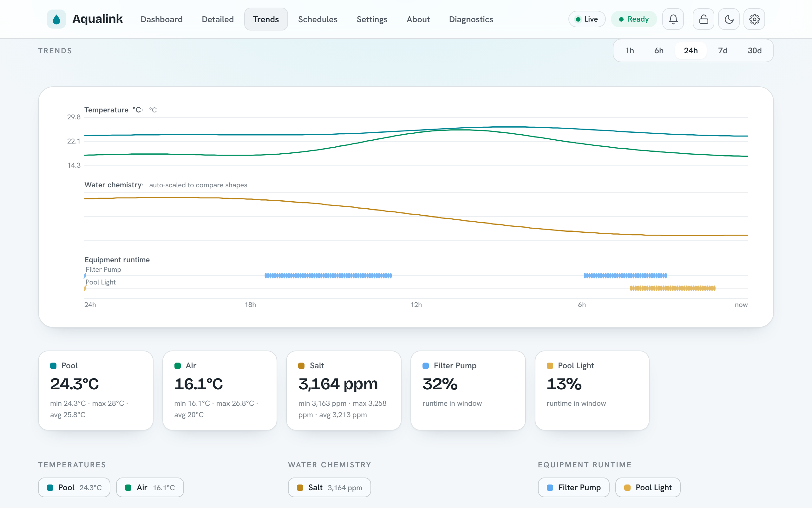Open the About page
The image size is (812, 508).
418,19
